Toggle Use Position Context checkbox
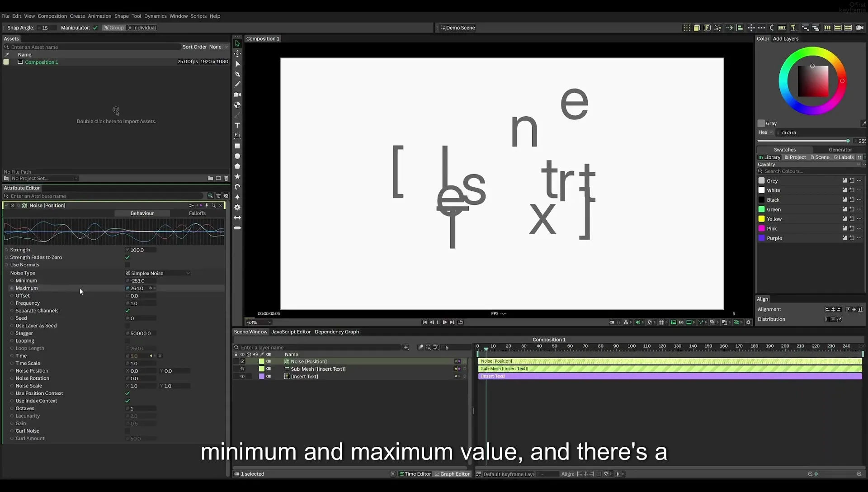The width and height of the screenshot is (868, 492). [x=127, y=393]
